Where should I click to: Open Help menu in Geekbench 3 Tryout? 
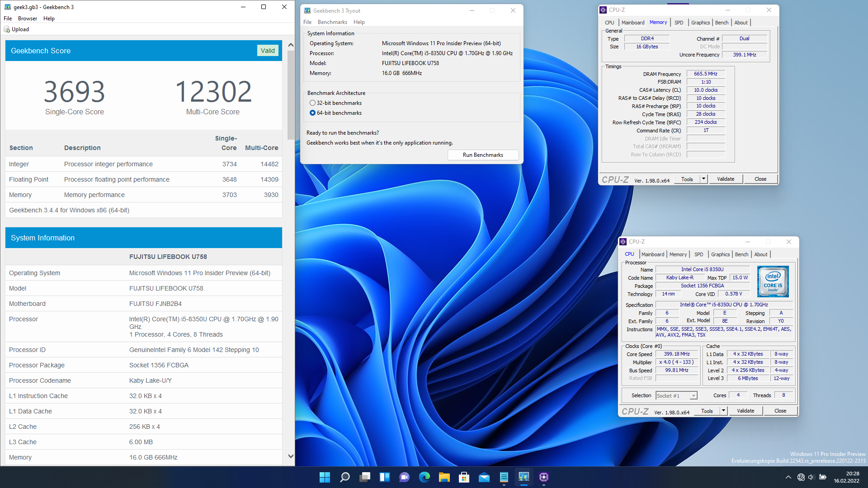[359, 22]
